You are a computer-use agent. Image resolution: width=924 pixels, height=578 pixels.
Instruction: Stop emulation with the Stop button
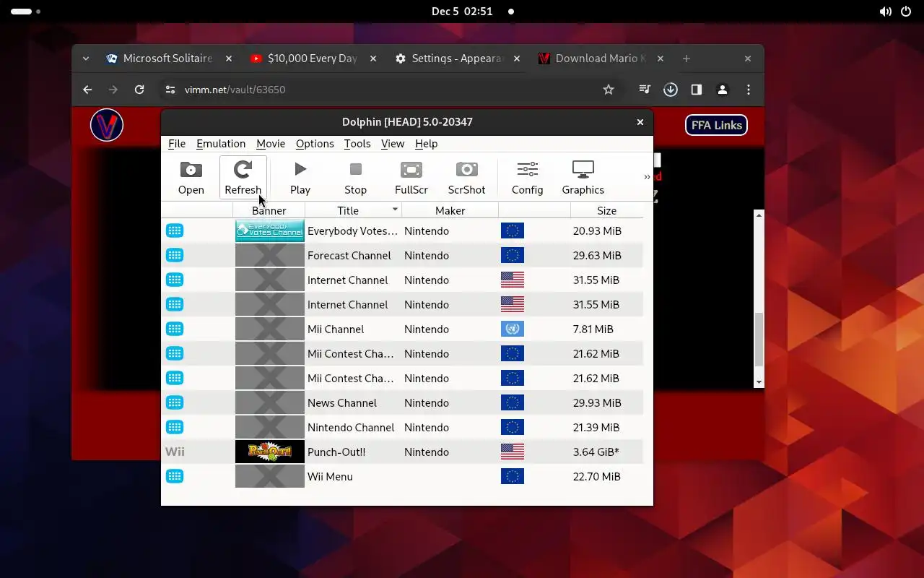(355, 178)
